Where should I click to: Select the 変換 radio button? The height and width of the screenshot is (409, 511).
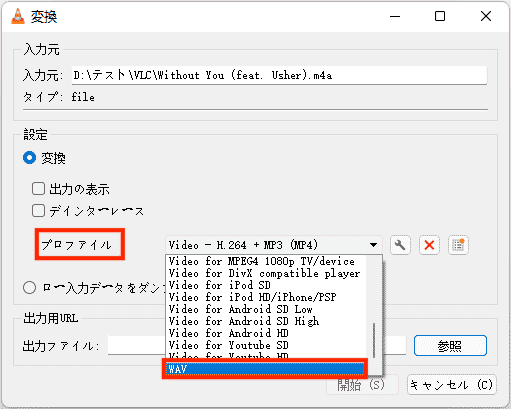coord(29,158)
